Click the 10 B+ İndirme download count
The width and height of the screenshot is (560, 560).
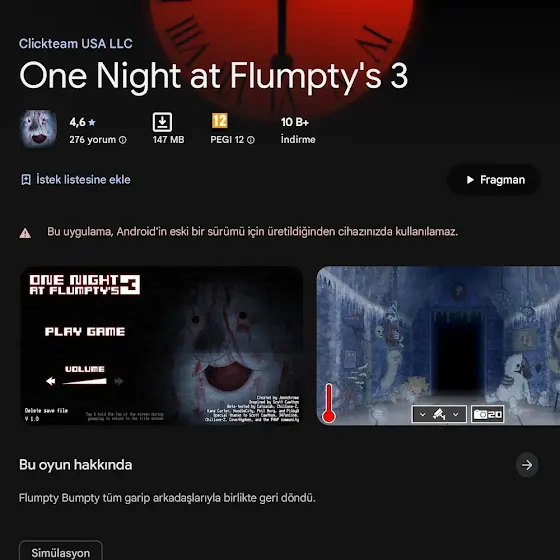click(x=298, y=130)
